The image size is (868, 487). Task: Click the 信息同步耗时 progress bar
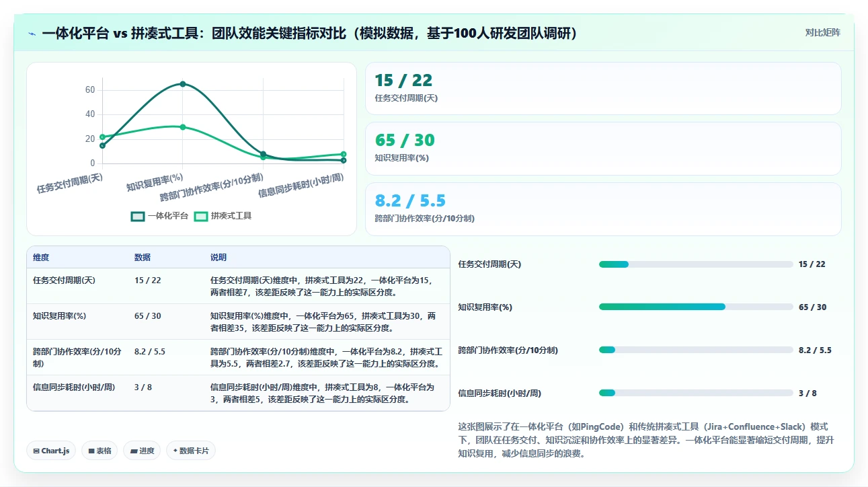point(696,393)
